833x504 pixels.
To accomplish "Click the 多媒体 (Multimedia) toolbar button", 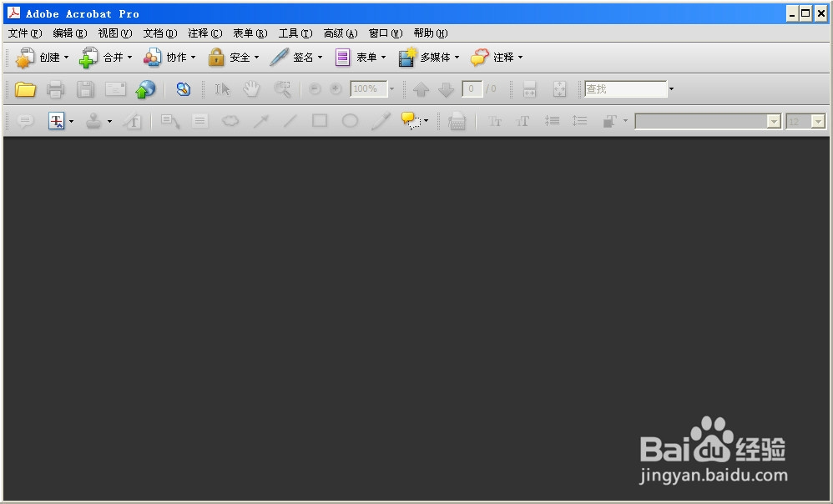I will coord(429,58).
